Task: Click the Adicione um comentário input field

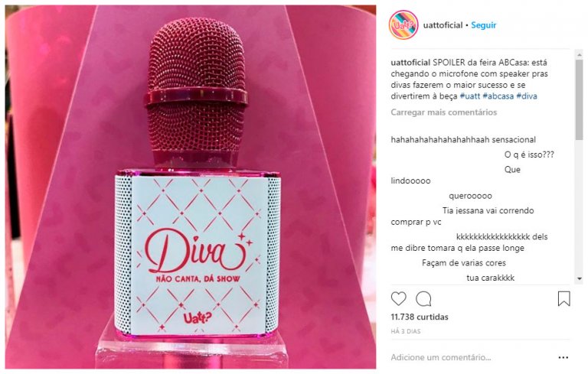Action: point(471,357)
